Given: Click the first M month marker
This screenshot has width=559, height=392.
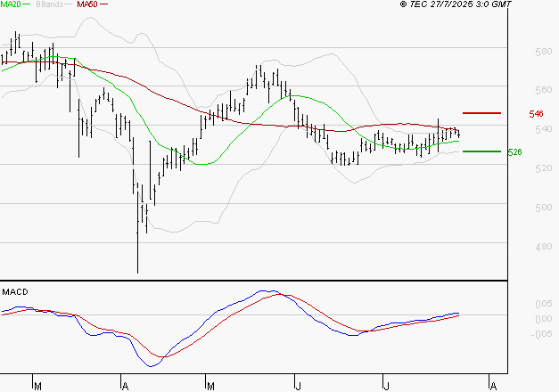Looking at the screenshot, I should point(37,387).
